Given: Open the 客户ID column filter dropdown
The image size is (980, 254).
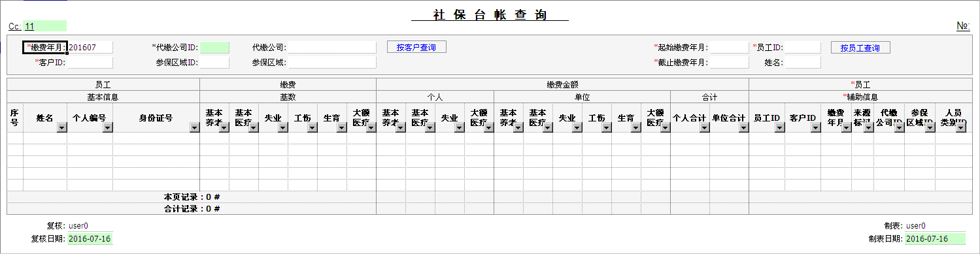Looking at the screenshot, I should point(815,128).
